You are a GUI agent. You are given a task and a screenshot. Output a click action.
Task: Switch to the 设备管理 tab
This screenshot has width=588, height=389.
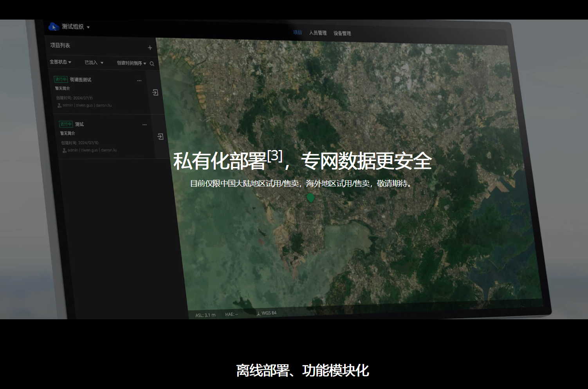[342, 33]
